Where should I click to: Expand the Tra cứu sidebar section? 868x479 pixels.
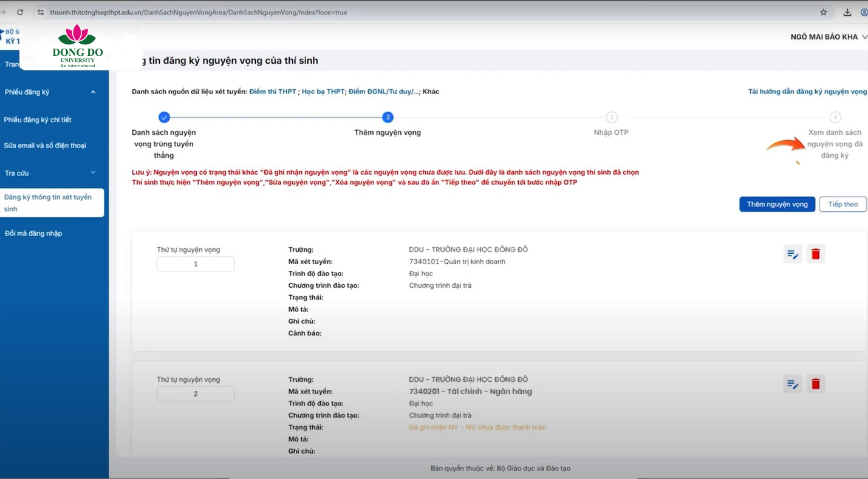pyautogui.click(x=93, y=173)
